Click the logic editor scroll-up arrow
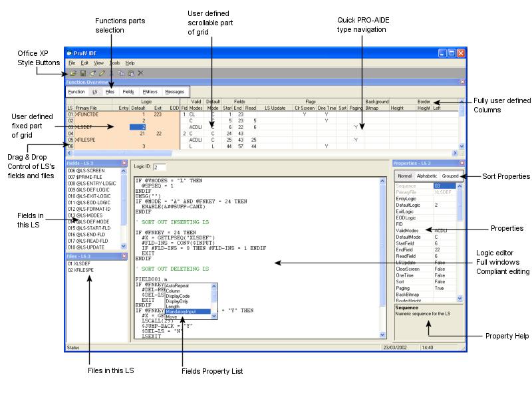The height and width of the screenshot is (399, 532). click(x=382, y=181)
